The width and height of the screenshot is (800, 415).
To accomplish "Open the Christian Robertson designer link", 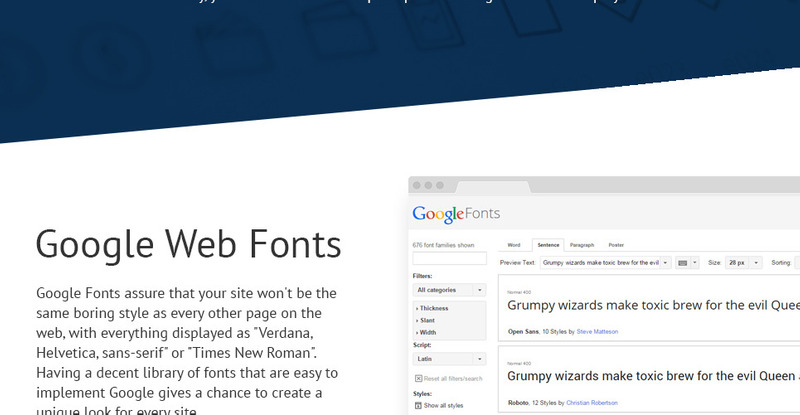I will 592,403.
